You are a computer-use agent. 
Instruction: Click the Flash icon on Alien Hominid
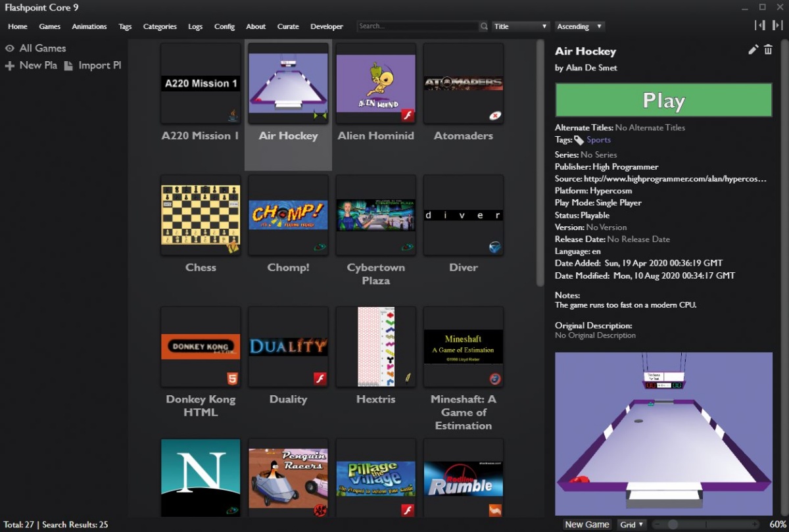(408, 116)
